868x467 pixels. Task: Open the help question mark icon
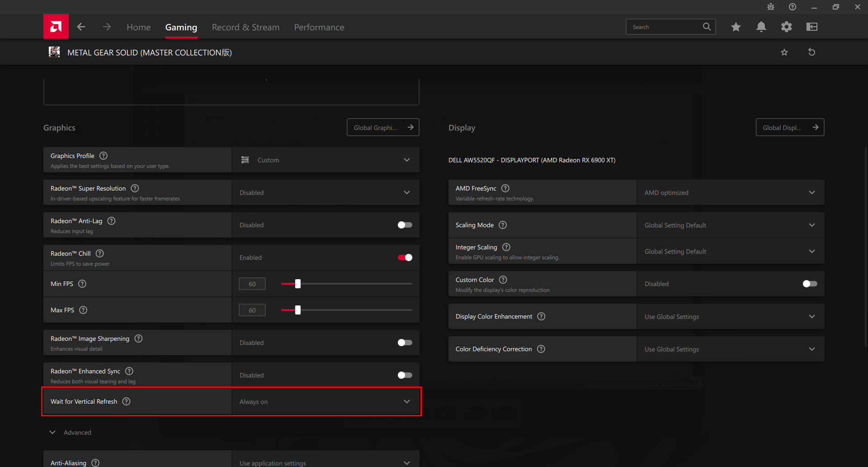coord(793,7)
